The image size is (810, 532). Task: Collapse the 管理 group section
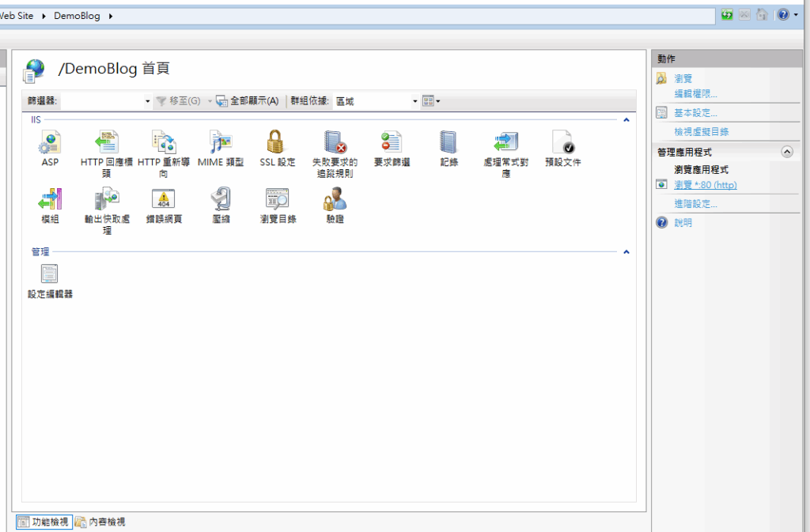point(626,252)
